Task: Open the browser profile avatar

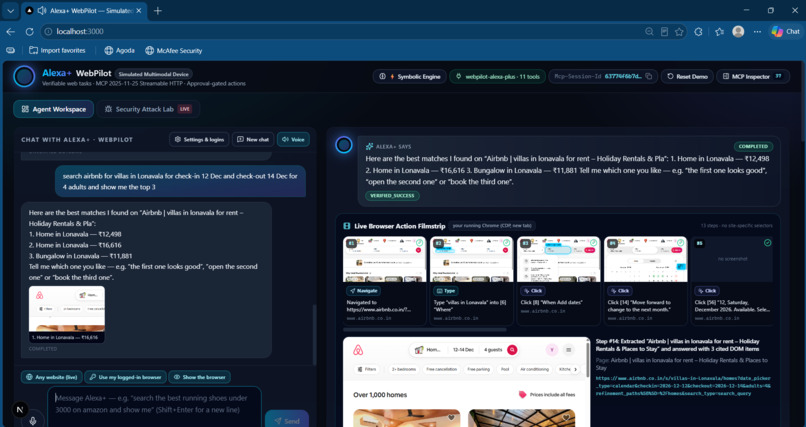Action: click(738, 31)
